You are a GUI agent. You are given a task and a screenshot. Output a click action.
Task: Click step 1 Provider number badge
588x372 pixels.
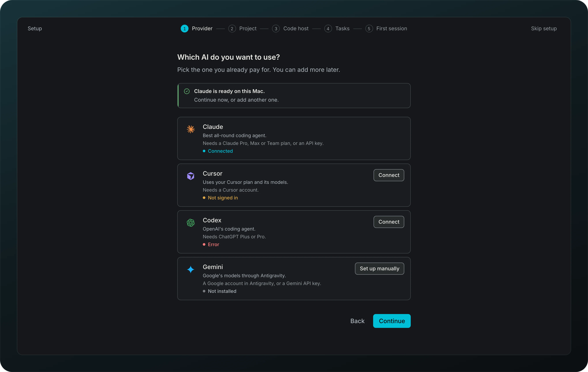click(184, 29)
